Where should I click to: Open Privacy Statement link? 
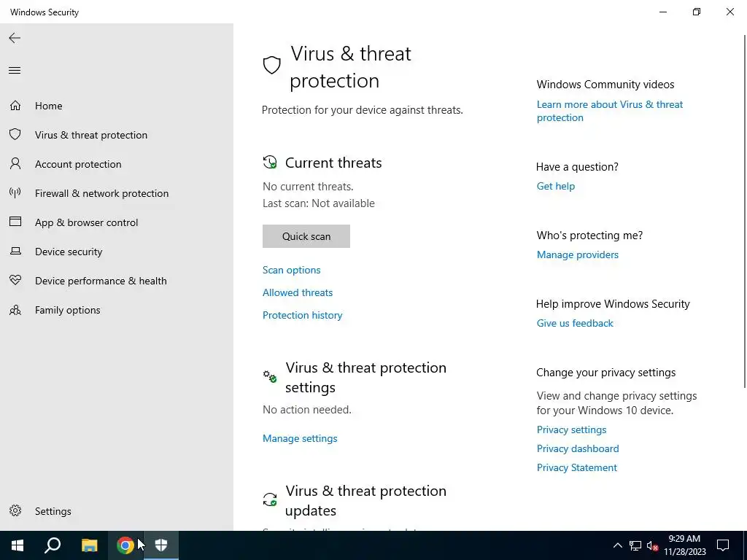tap(577, 467)
